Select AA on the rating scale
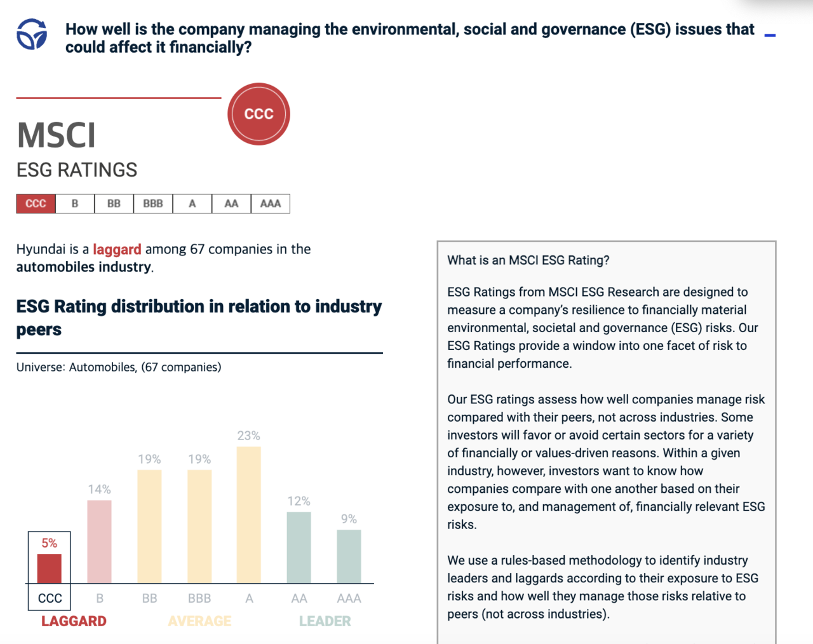813x644 pixels. (231, 203)
